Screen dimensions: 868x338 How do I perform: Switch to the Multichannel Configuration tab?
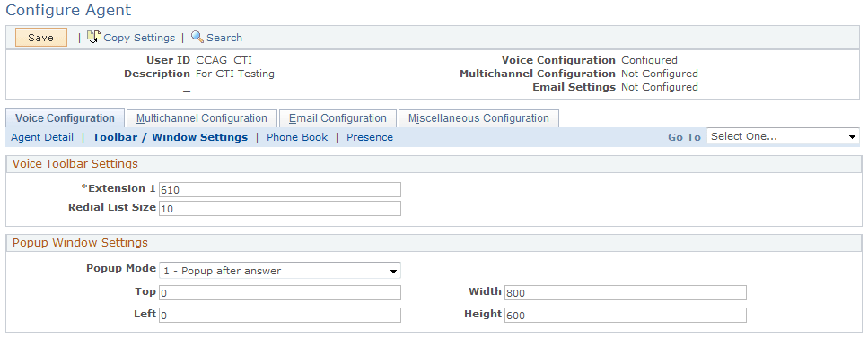(x=201, y=118)
